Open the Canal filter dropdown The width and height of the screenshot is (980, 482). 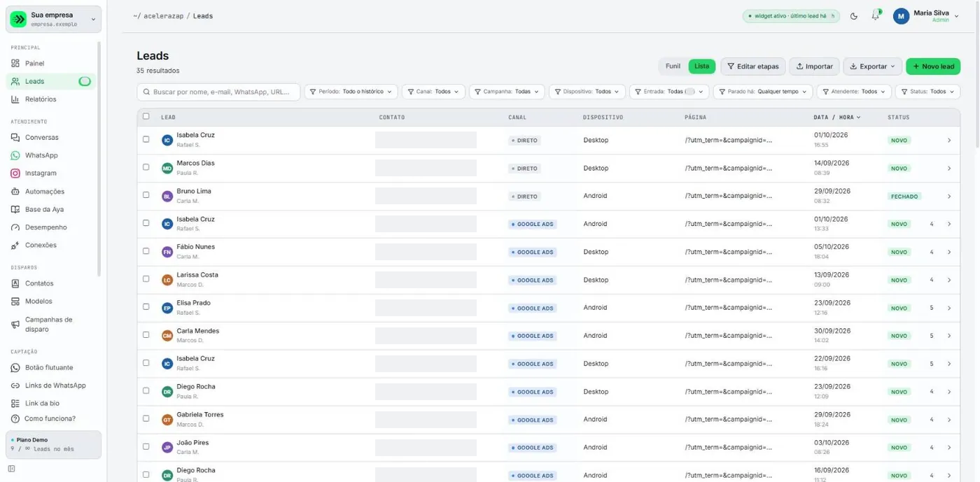(x=433, y=92)
